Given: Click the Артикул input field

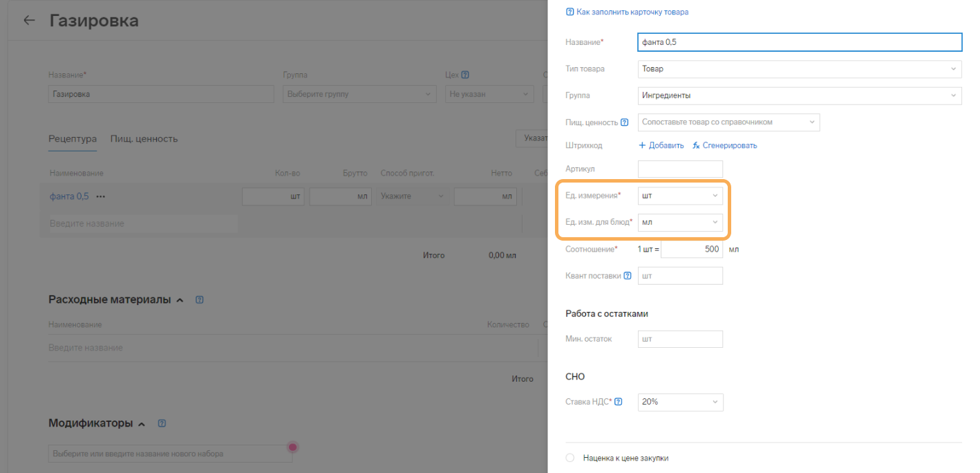Looking at the screenshot, I should [680, 169].
